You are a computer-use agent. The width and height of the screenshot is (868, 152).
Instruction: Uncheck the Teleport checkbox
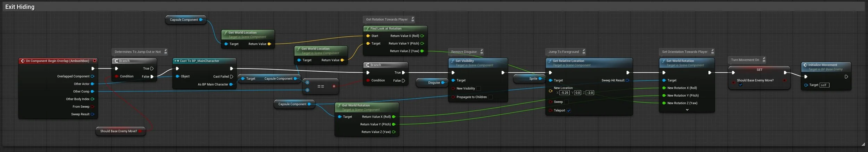pyautogui.click(x=569, y=110)
